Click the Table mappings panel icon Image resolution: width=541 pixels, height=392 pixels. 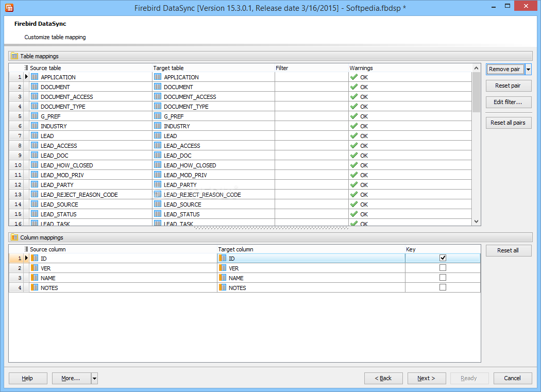click(x=14, y=56)
